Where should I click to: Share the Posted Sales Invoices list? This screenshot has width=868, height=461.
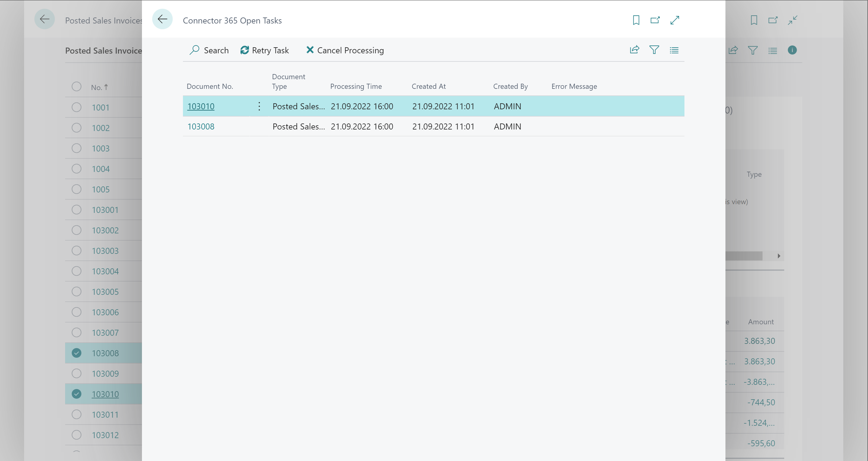[733, 50]
